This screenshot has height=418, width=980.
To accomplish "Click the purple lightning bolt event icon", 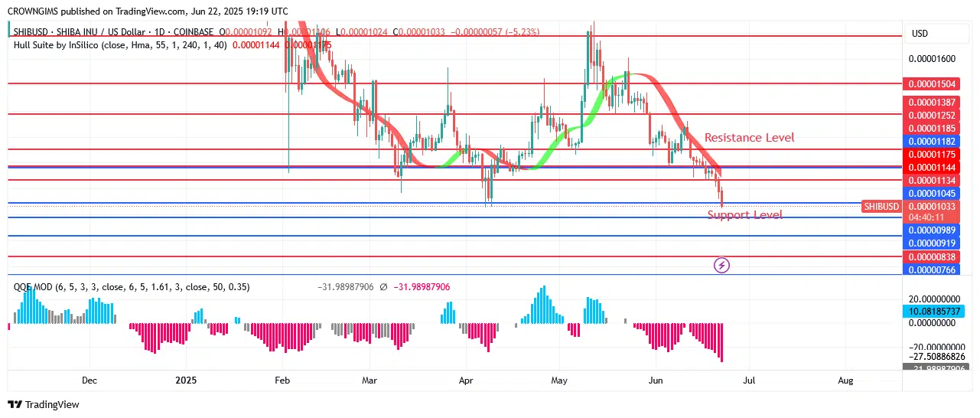I will point(721,266).
